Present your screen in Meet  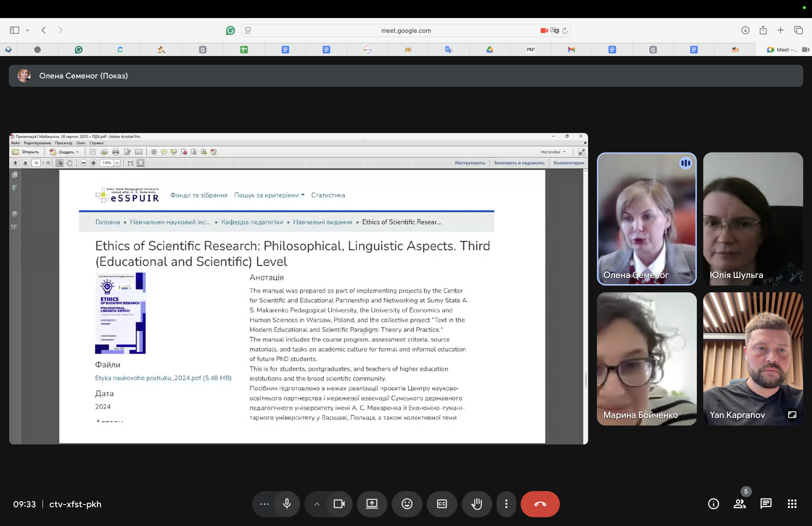pos(372,504)
